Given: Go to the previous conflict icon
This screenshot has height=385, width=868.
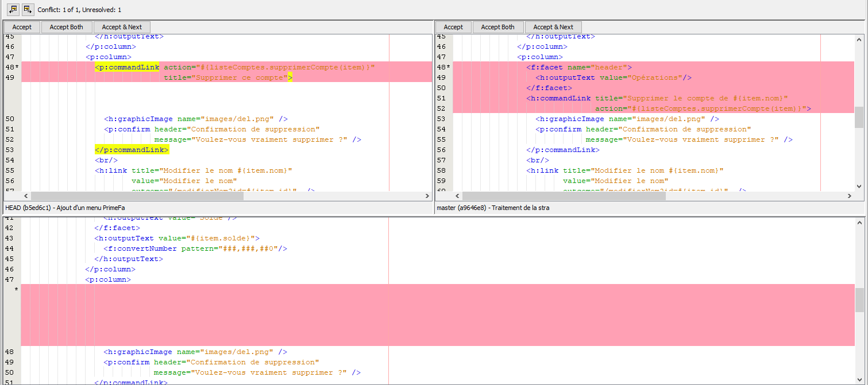Looking at the screenshot, I should coord(13,9).
